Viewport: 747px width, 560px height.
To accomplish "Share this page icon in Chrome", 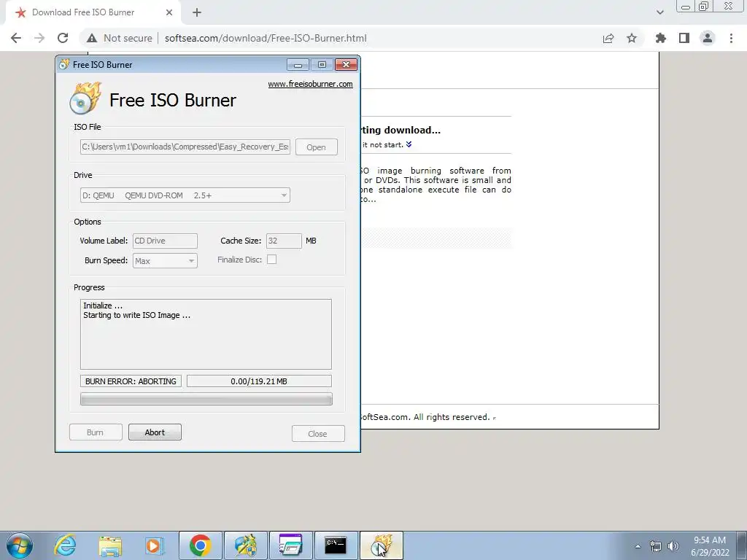I will 608,39.
